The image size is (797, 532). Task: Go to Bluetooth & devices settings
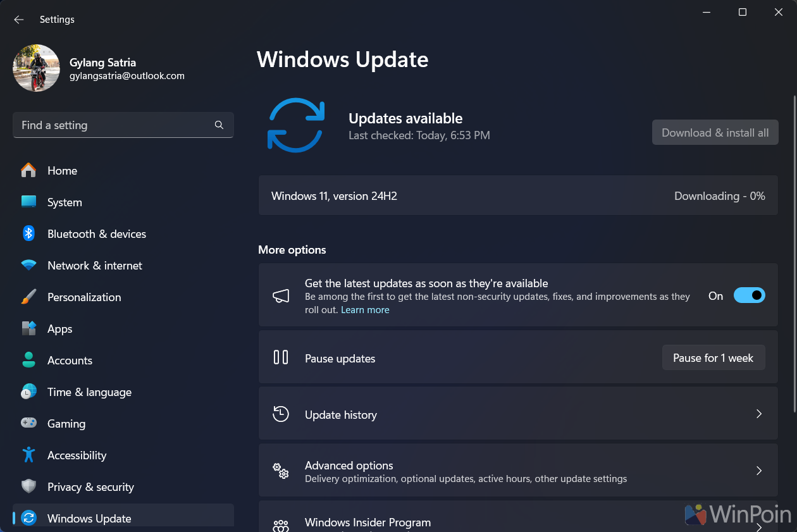click(x=123, y=234)
